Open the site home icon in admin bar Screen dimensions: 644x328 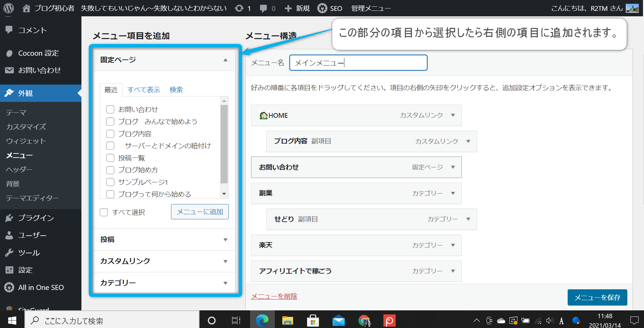26,8
